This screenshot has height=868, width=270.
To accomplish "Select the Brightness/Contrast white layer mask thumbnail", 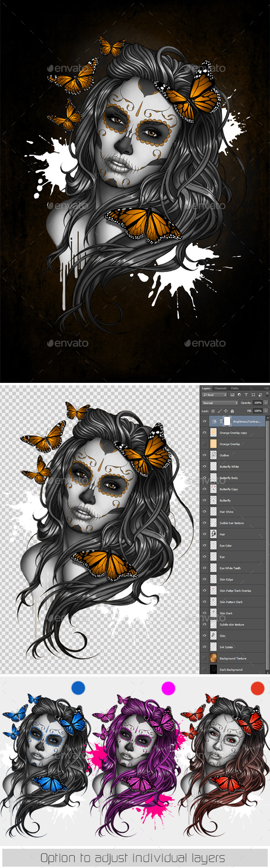I will [x=227, y=421].
